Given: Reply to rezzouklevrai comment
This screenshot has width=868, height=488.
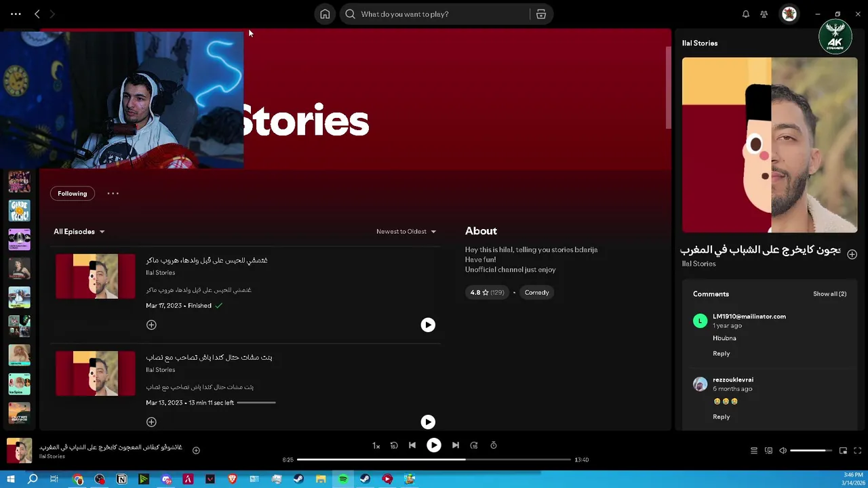Looking at the screenshot, I should coord(721,417).
